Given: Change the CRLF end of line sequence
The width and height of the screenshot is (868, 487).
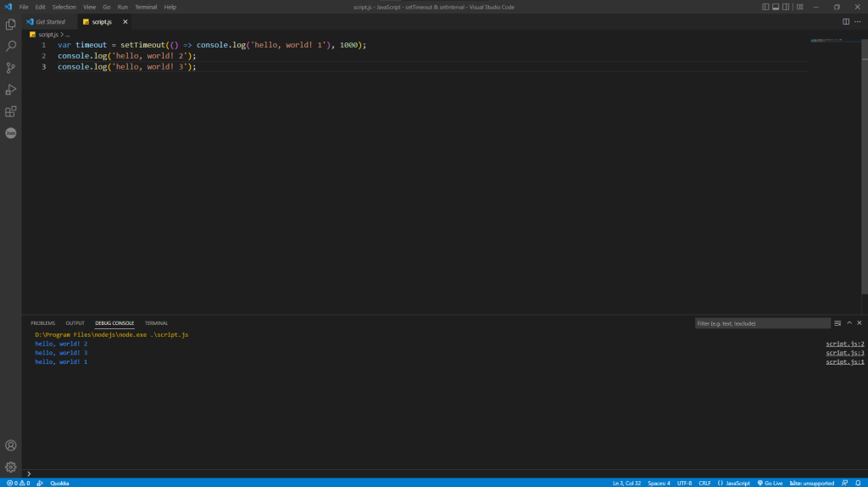Looking at the screenshot, I should 704,483.
